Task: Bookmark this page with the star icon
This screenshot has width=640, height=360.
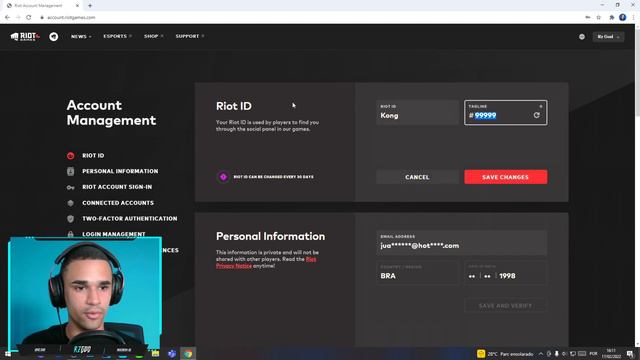Action: click(598, 18)
